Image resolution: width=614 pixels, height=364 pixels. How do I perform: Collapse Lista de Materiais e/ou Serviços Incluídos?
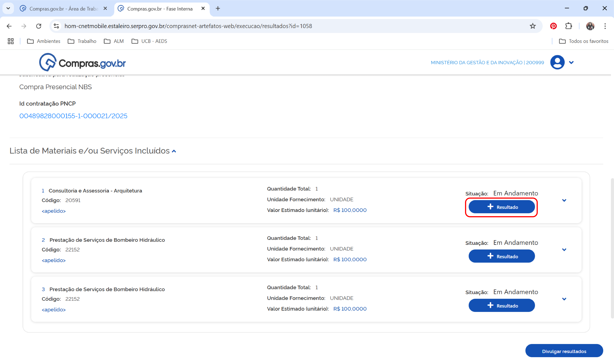coord(174,151)
